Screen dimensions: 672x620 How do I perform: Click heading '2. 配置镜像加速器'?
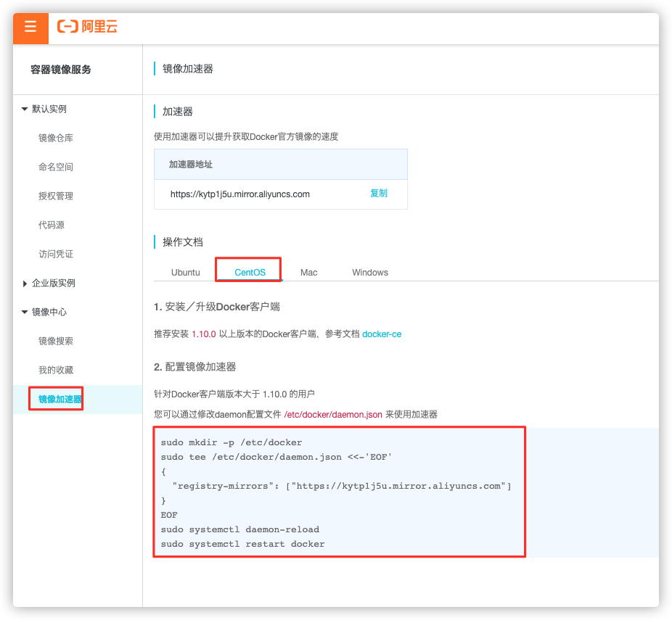pos(195,368)
